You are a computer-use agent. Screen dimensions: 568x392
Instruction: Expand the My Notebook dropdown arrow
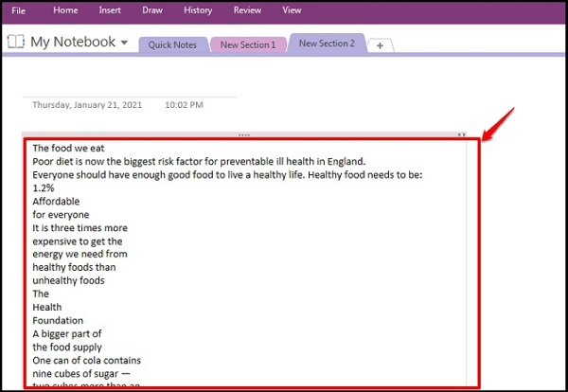[x=124, y=43]
